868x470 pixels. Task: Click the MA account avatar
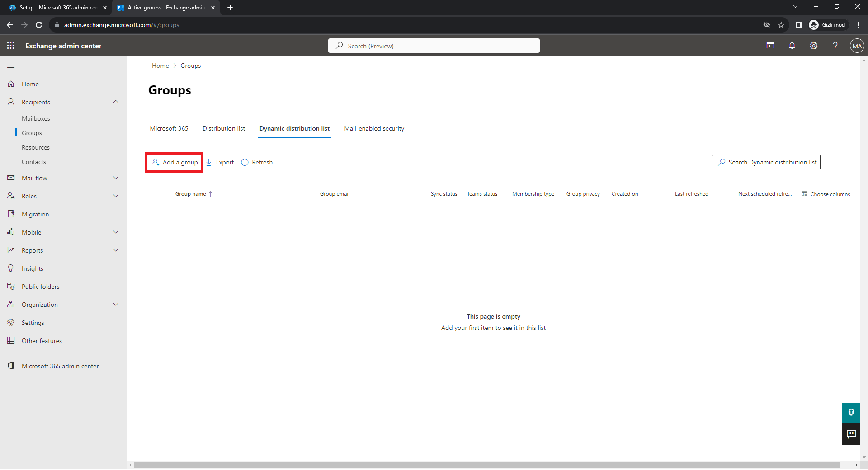point(857,46)
